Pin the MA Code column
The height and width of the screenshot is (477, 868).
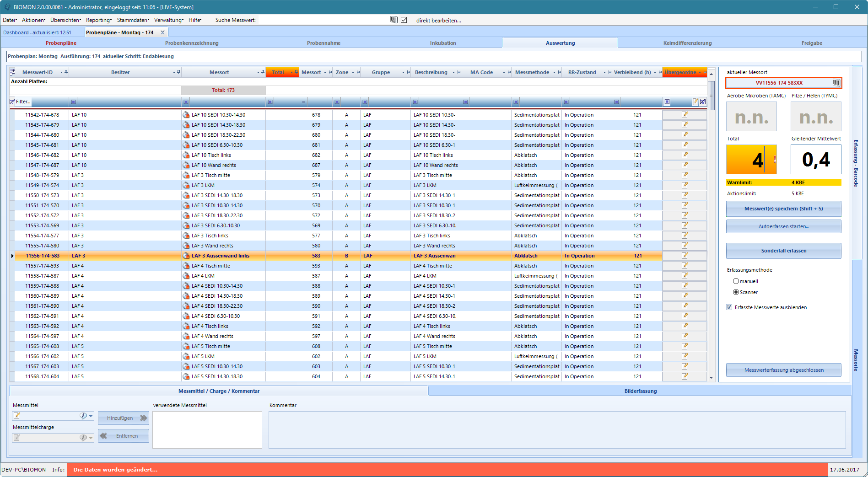point(508,72)
